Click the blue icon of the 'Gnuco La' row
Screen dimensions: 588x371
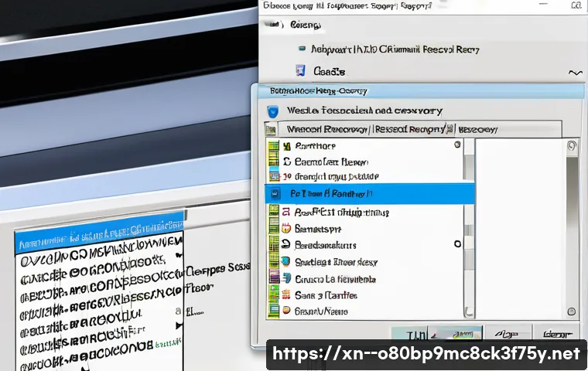[286, 278]
